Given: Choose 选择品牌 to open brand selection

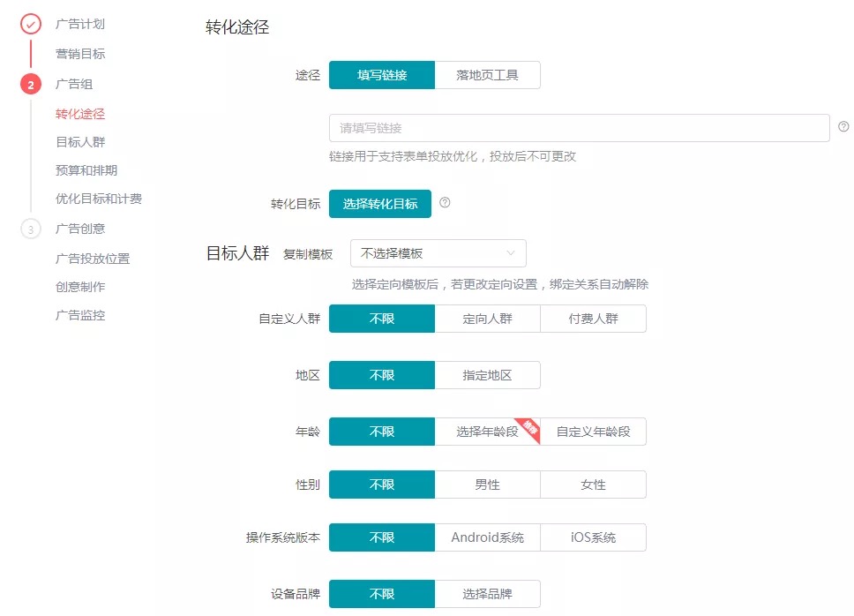Looking at the screenshot, I should click(488, 594).
